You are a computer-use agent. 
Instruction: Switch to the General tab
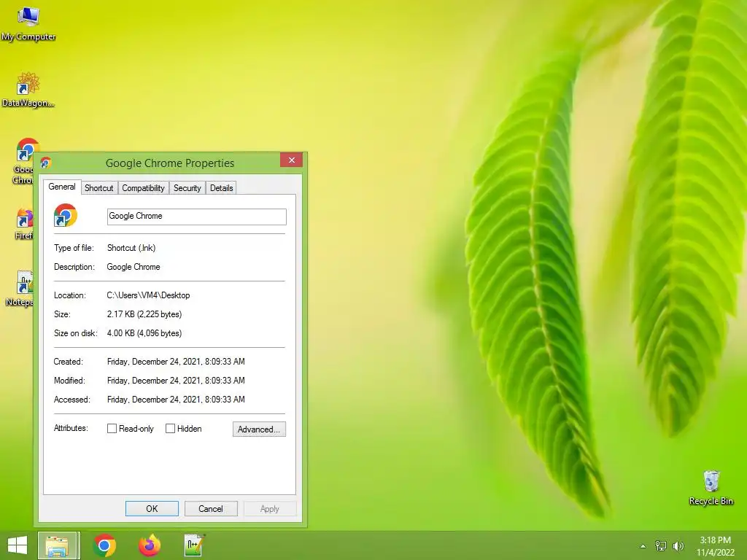pyautogui.click(x=62, y=187)
